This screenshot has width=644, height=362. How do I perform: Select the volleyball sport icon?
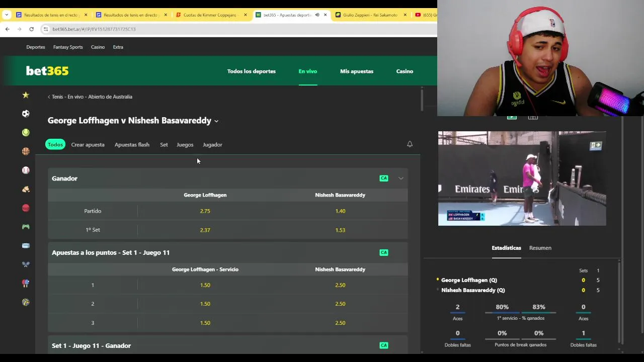26,302
